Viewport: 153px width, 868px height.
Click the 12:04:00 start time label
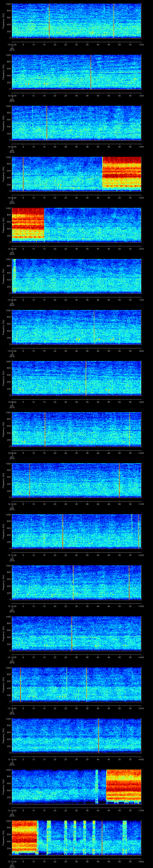12,197
